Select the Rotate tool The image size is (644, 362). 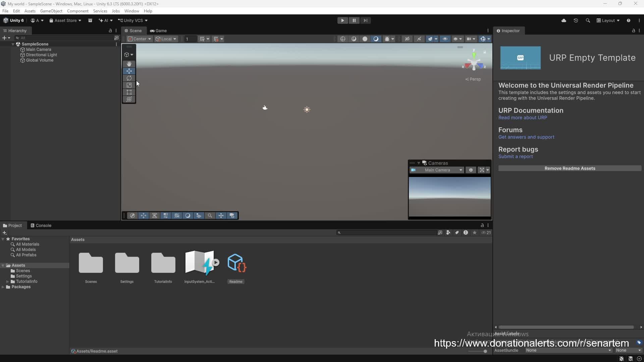129,78
